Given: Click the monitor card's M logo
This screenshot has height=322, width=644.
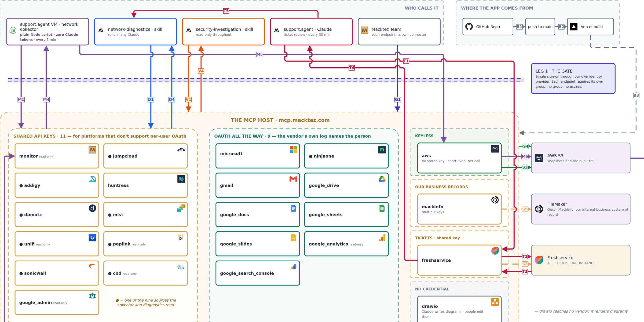Looking at the screenshot, I should click(92, 149).
